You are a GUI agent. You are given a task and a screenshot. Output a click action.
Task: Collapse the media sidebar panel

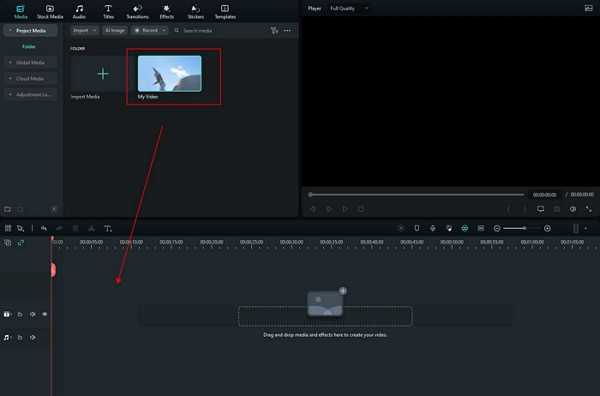[x=54, y=209]
